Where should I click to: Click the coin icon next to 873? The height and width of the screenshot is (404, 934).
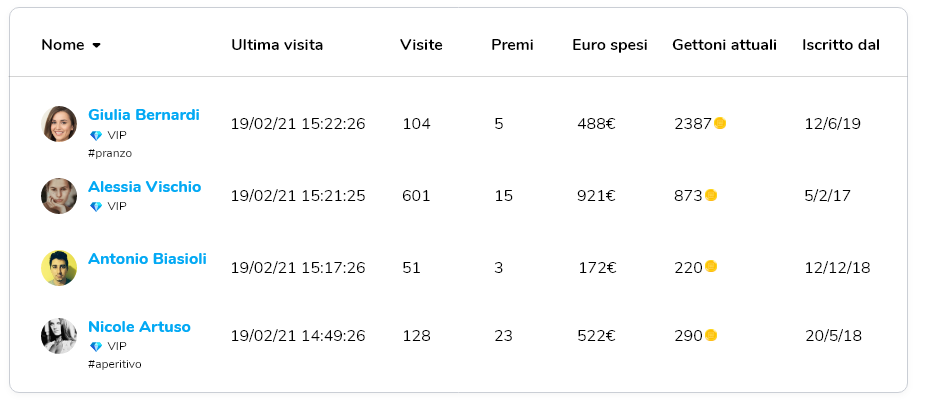pyautogui.click(x=711, y=195)
